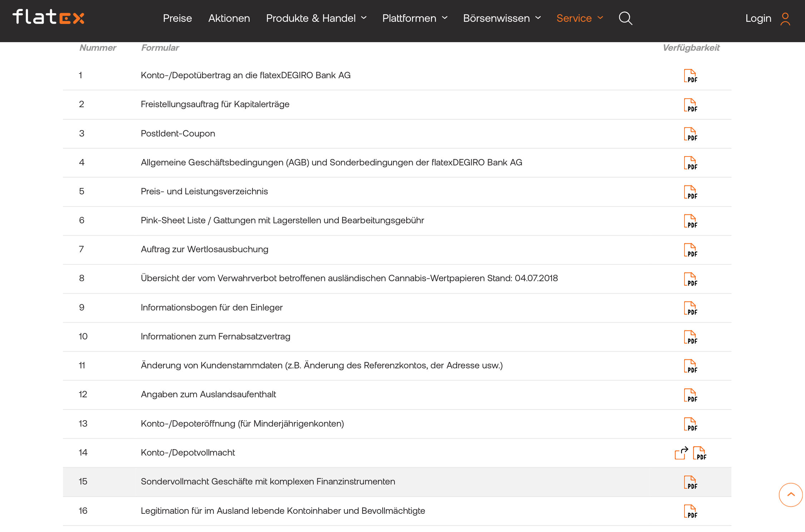This screenshot has height=532, width=805.
Task: Download Angaben zum Auslandsaufenthalt PDF
Action: pyautogui.click(x=690, y=395)
